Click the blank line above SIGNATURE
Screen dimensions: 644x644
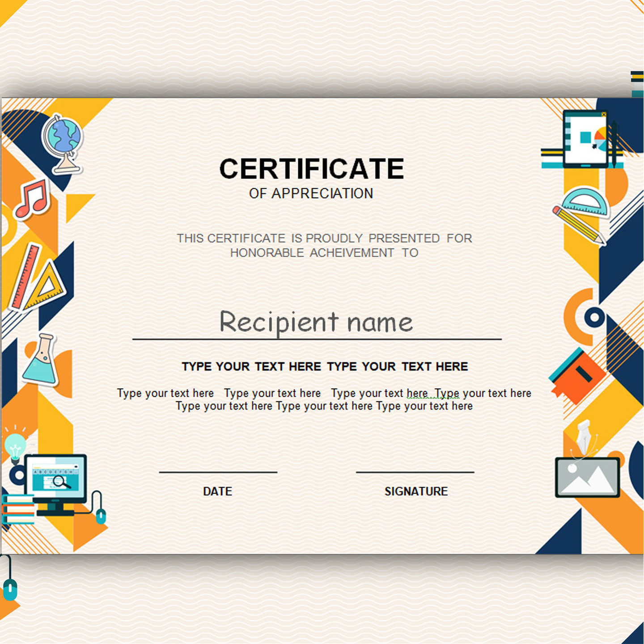click(415, 472)
